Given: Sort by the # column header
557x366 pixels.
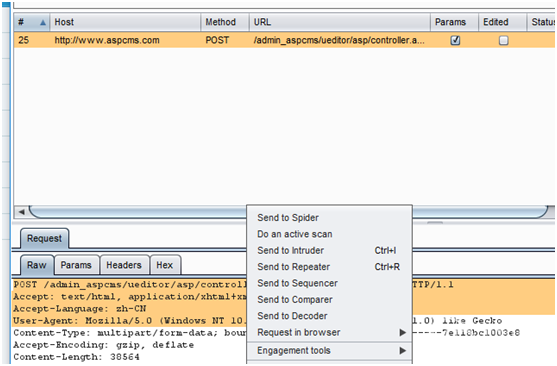Looking at the screenshot, I should (32, 22).
